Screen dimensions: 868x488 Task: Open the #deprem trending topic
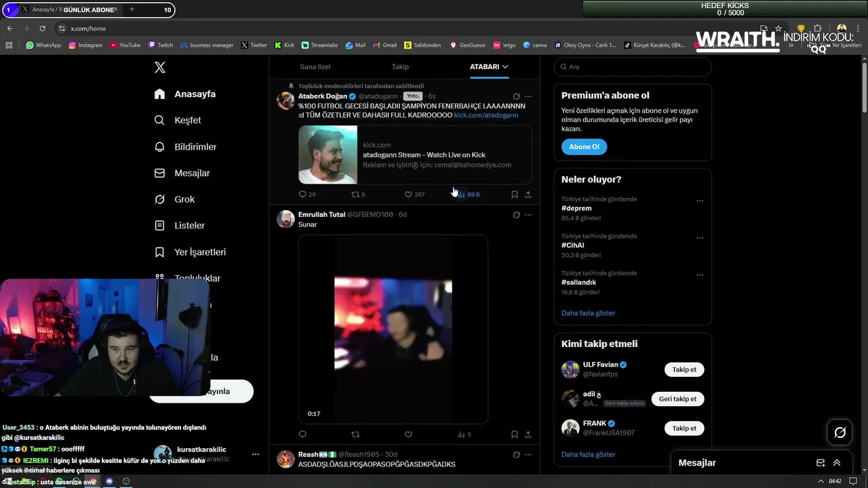click(x=576, y=208)
